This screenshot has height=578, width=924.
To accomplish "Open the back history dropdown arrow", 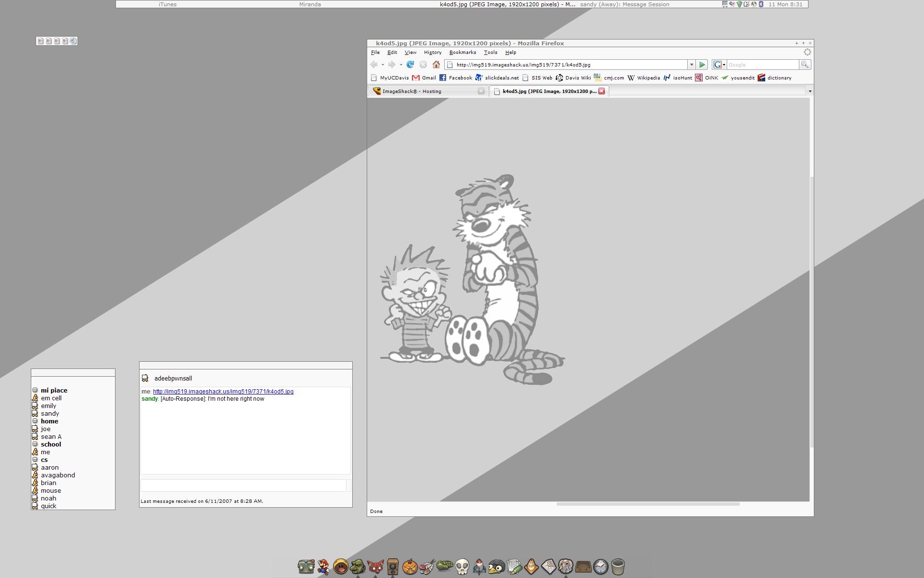I will click(x=383, y=65).
